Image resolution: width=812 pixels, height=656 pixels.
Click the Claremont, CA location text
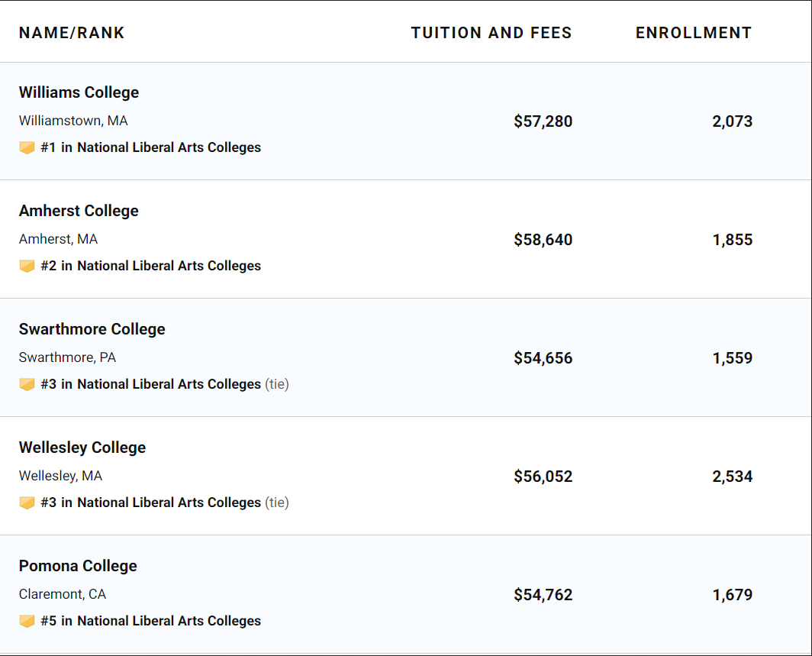[63, 594]
